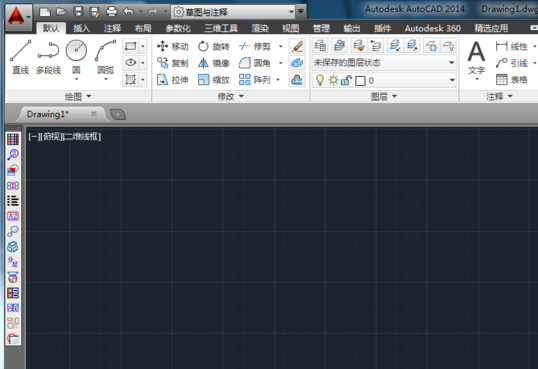Click the Mirror (镜像) tool
This screenshot has height=369, width=538.
pyautogui.click(x=213, y=63)
